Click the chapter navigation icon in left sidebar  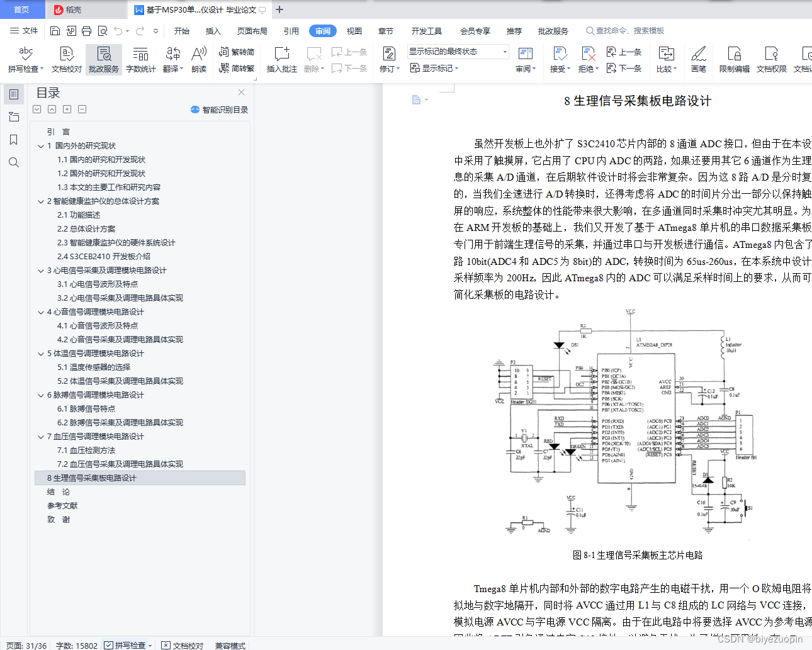(14, 117)
